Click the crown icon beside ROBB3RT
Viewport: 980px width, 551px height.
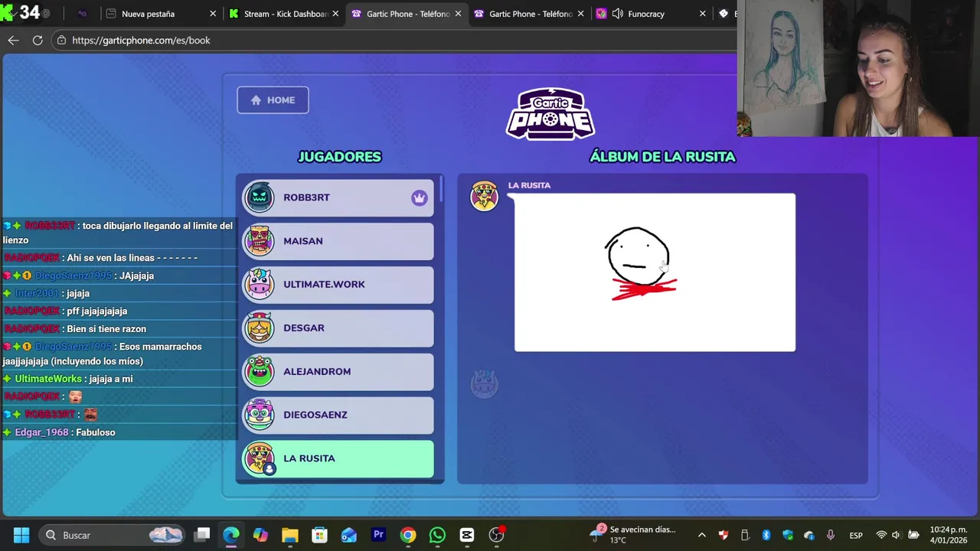(x=419, y=197)
